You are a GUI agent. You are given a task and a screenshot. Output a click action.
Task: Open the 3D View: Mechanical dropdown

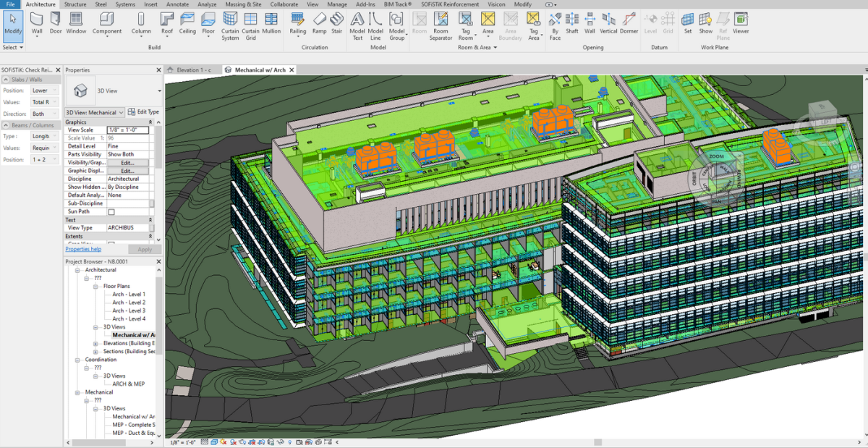94,112
